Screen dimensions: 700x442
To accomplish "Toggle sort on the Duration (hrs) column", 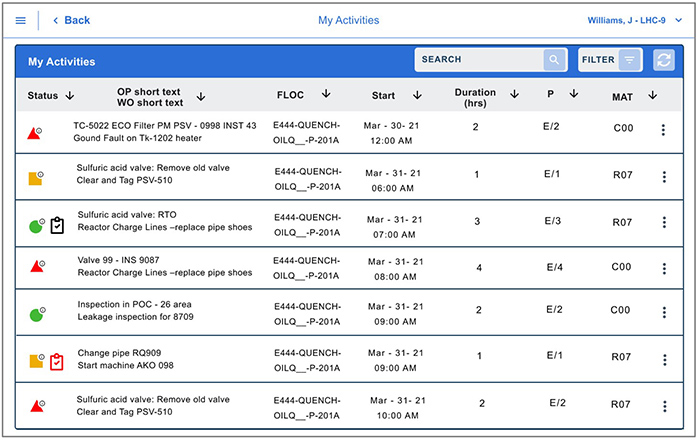I will click(514, 94).
